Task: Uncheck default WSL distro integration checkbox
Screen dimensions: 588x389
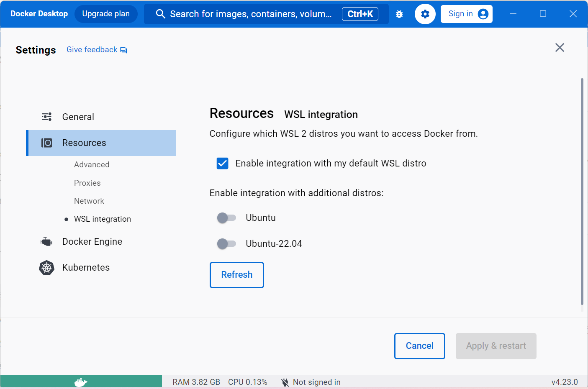Action: tap(223, 164)
